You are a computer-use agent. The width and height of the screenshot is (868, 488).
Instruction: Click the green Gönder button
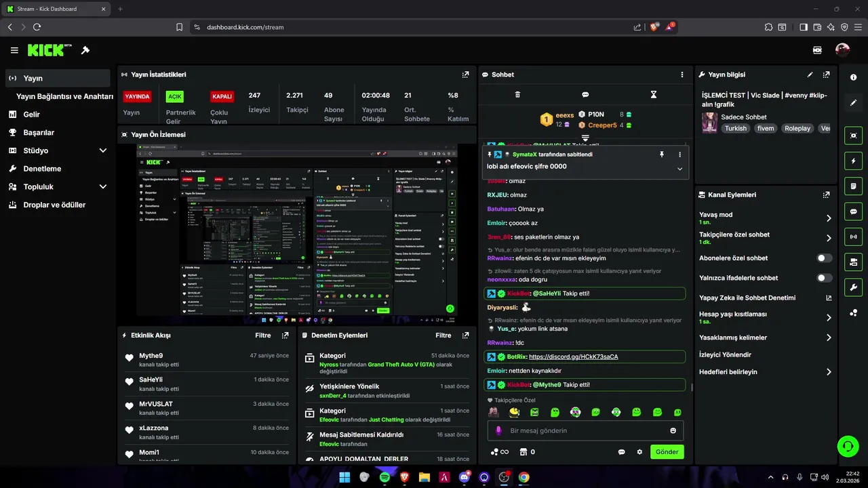tap(667, 452)
